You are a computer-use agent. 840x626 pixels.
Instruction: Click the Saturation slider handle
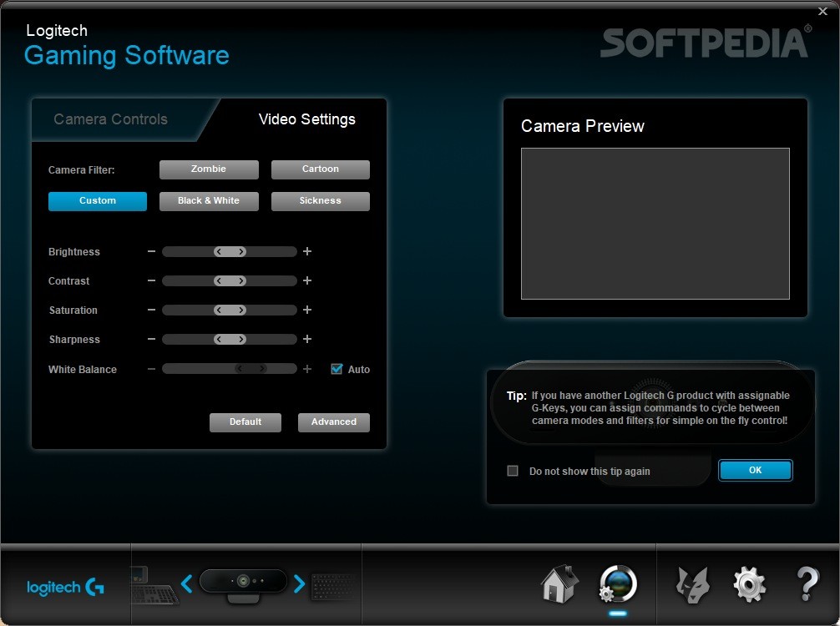click(x=230, y=310)
